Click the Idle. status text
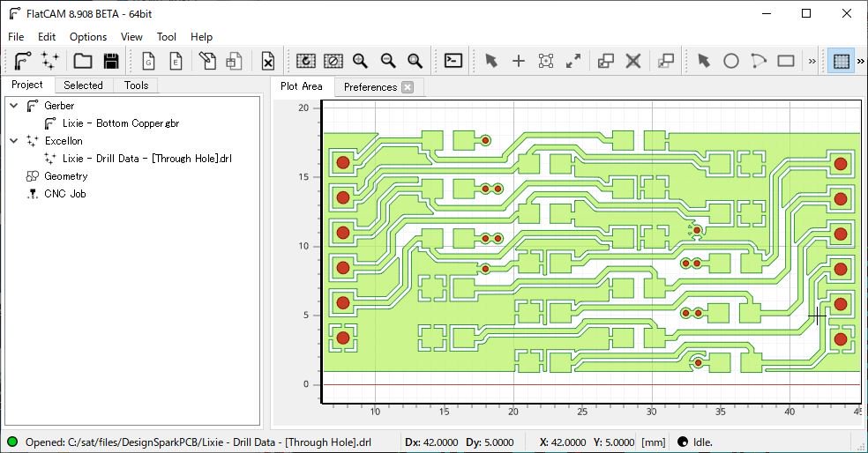This screenshot has width=868, height=453. coord(703,442)
